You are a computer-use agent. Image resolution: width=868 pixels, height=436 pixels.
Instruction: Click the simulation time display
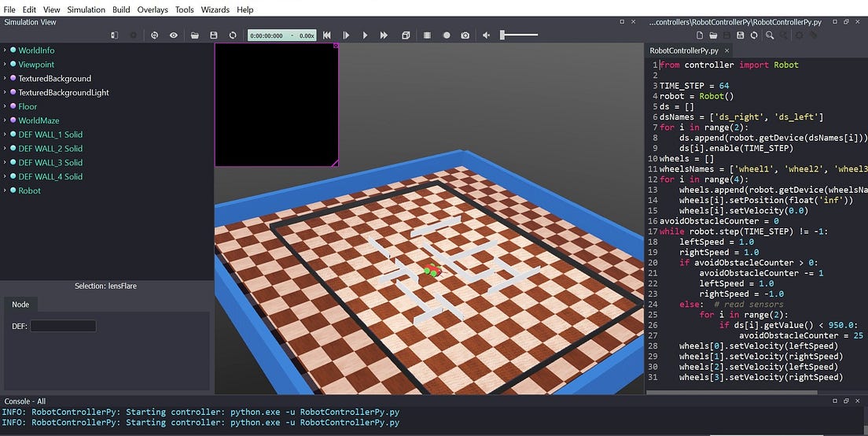(281, 35)
